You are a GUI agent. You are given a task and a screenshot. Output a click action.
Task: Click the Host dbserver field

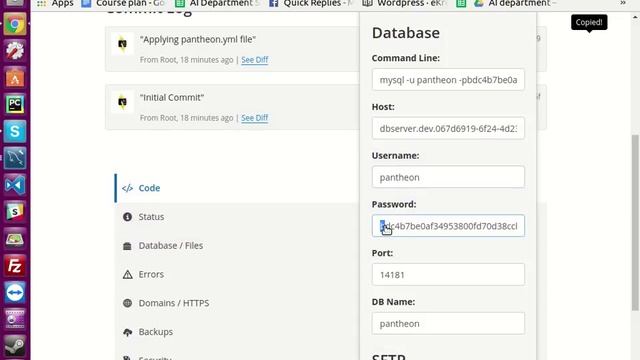point(448,128)
